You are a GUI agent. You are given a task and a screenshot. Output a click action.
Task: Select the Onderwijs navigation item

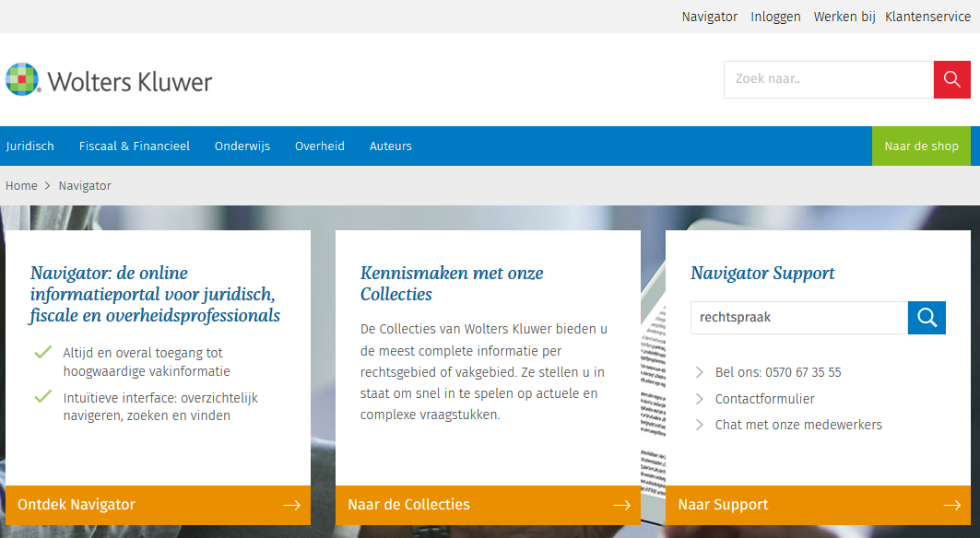(242, 146)
